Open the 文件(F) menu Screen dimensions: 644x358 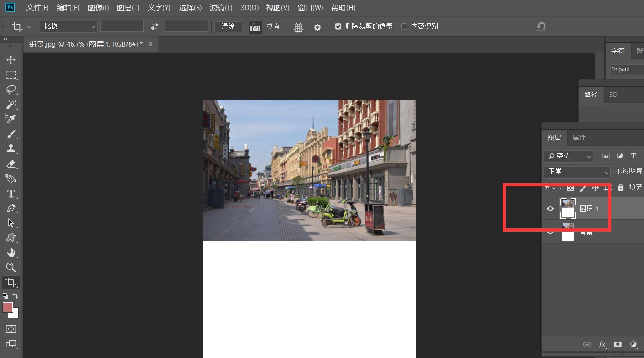click(37, 8)
